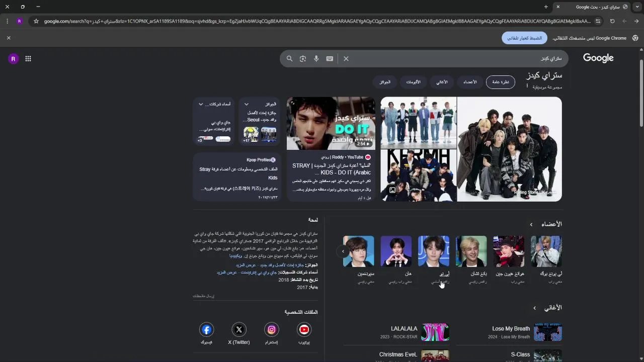
Task: Switch to the الجوائز tab
Action: [x=385, y=82]
